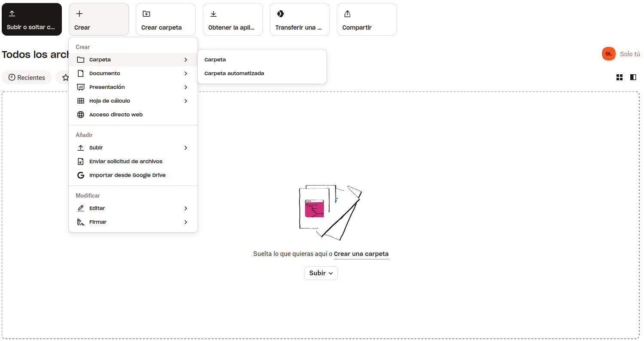Toggle the side panel layout icon
The height and width of the screenshot is (341, 644).
(633, 77)
